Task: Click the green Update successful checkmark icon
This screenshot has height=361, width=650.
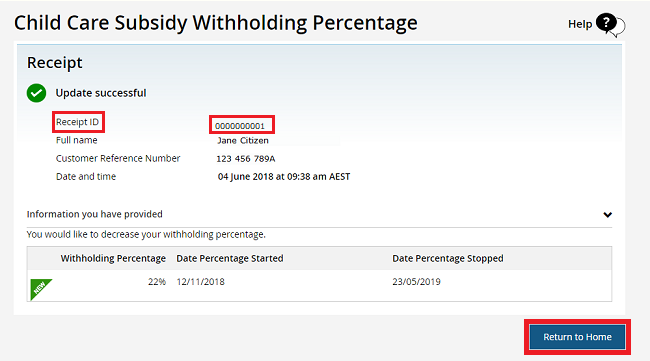Action: [x=36, y=93]
